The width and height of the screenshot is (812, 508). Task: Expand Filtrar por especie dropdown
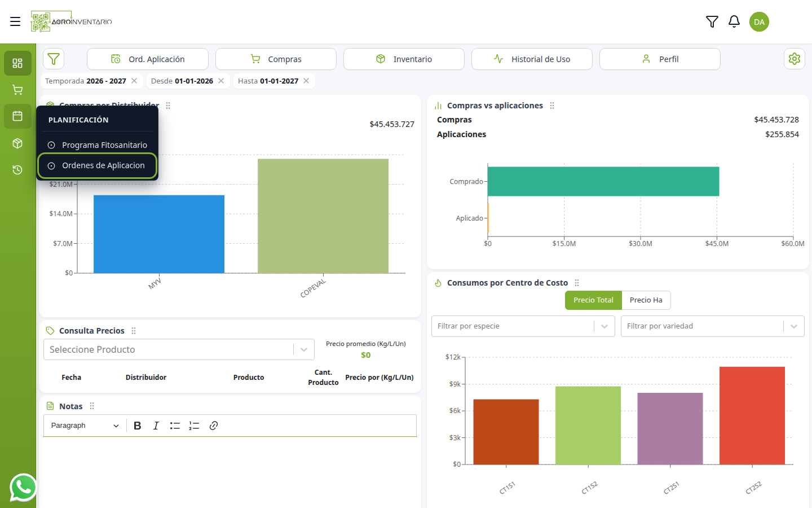(x=523, y=326)
